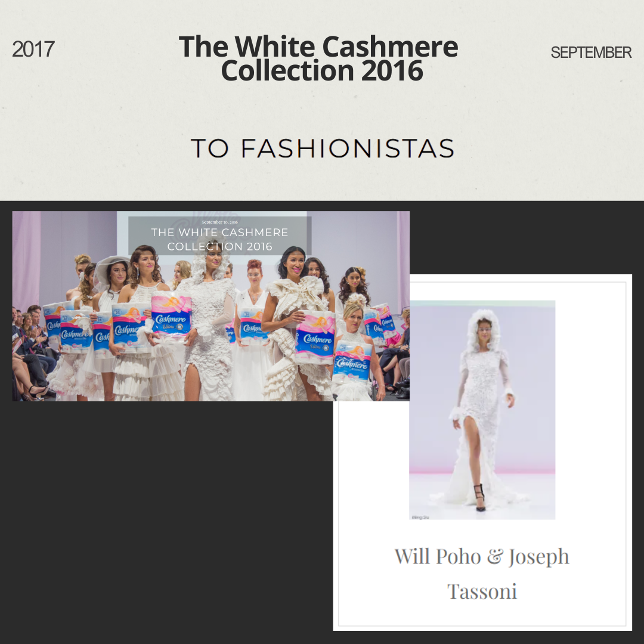
Task: Select The White Cashmere Collection 2016 heading
Action: coord(318,58)
